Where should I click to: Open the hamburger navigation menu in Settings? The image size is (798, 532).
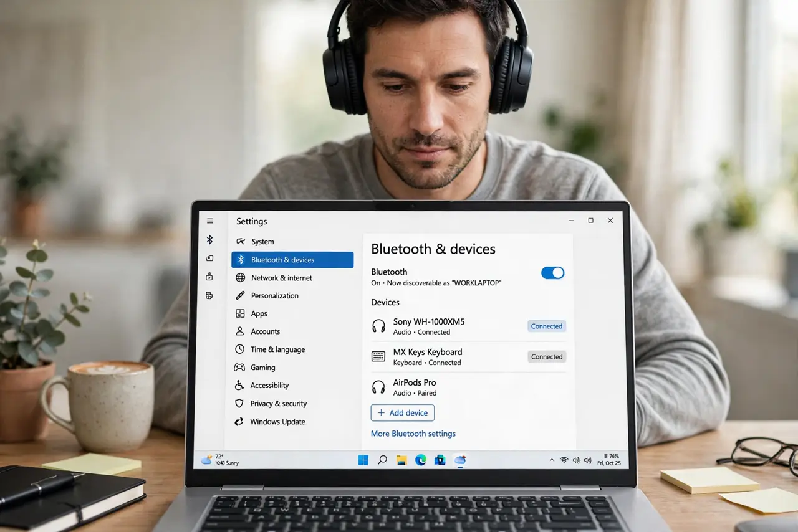click(210, 221)
